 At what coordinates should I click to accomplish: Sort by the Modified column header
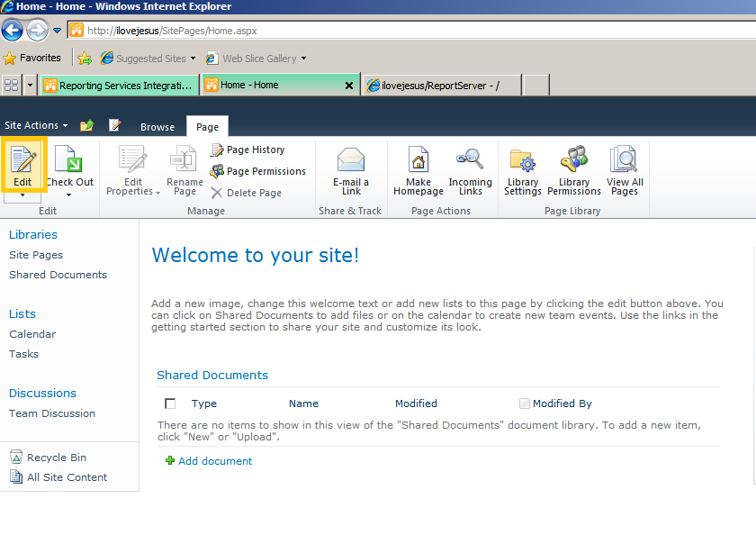point(416,403)
